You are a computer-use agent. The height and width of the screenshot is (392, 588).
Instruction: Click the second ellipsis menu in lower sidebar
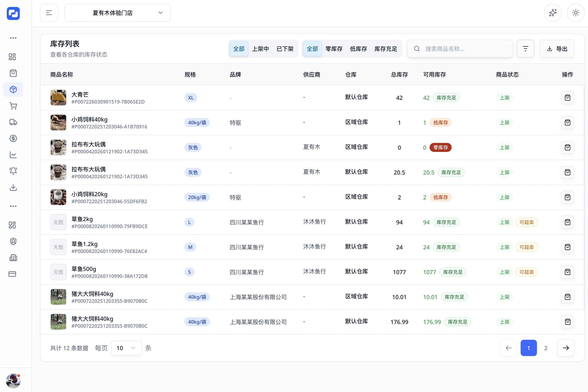point(13,206)
